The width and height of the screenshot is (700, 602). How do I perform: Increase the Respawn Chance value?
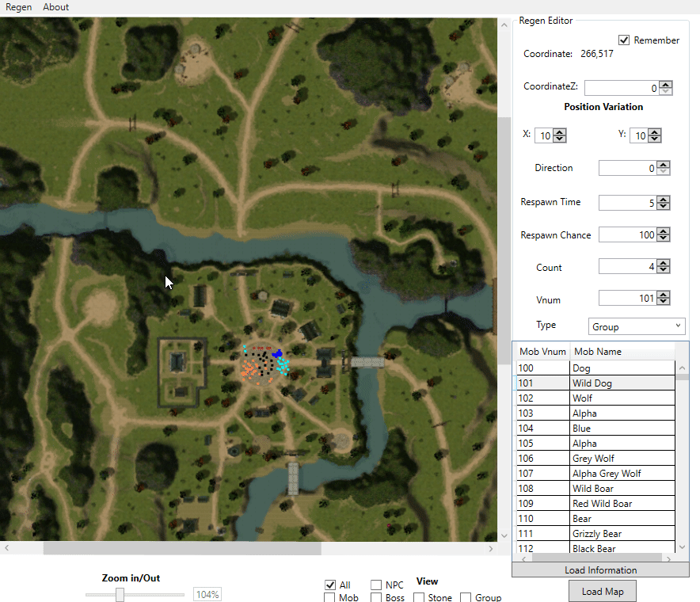pos(664,231)
